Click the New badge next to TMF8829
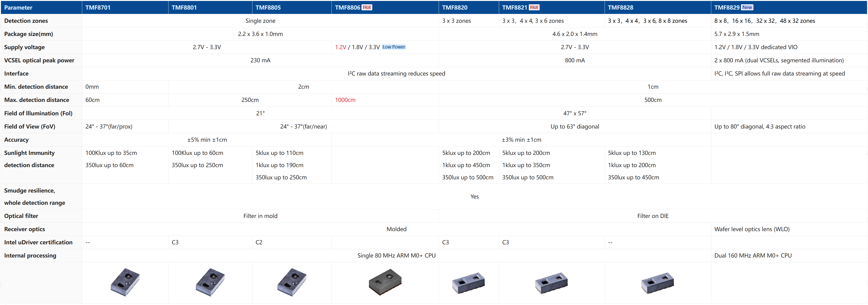The width and height of the screenshot is (868, 305). 747,7
